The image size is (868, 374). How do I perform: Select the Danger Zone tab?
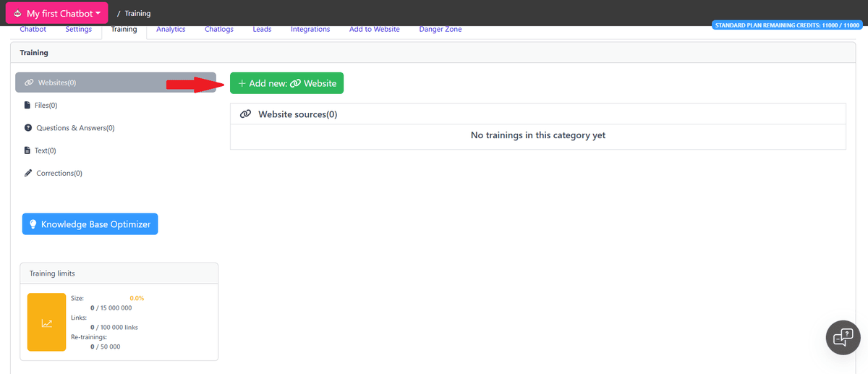(x=440, y=30)
